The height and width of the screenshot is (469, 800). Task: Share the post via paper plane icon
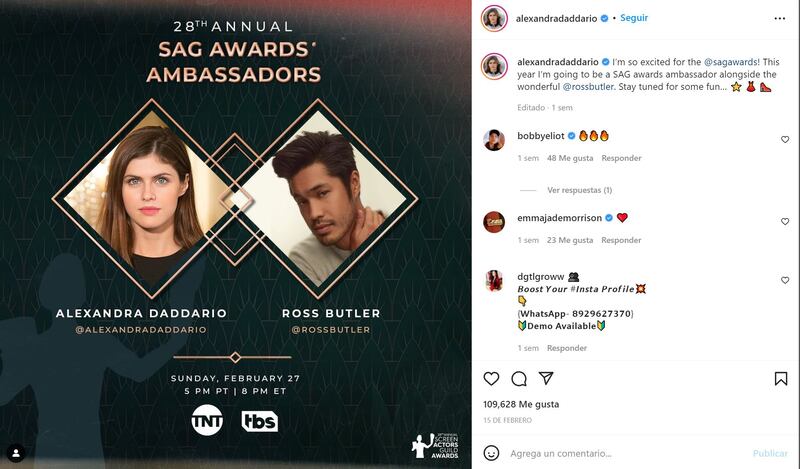[x=546, y=378]
